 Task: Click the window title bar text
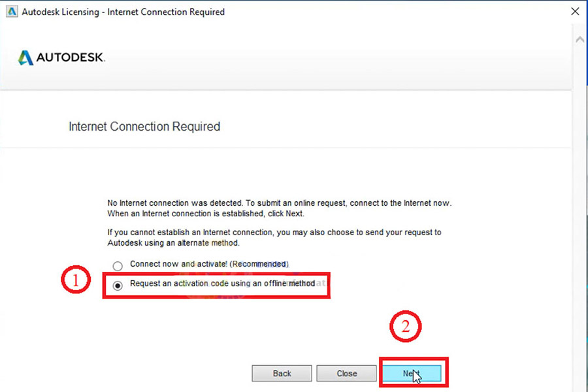[x=123, y=12]
